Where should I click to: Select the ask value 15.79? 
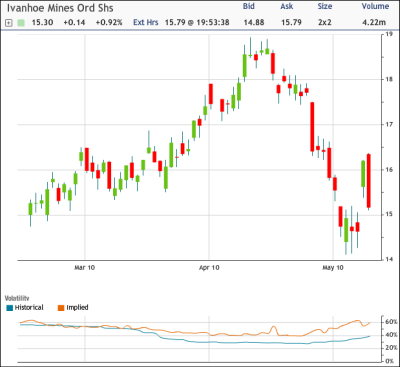[x=291, y=23]
